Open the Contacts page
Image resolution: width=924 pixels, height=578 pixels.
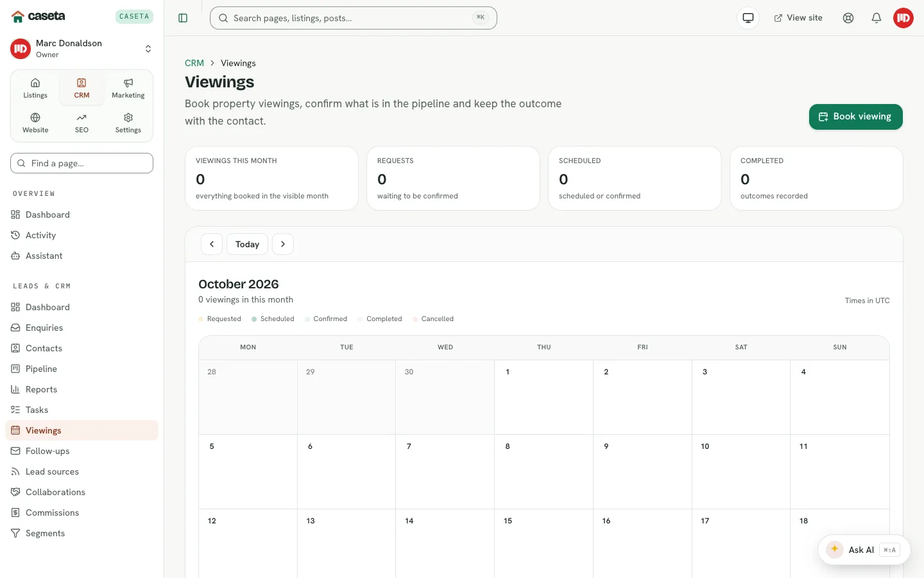tap(81, 348)
